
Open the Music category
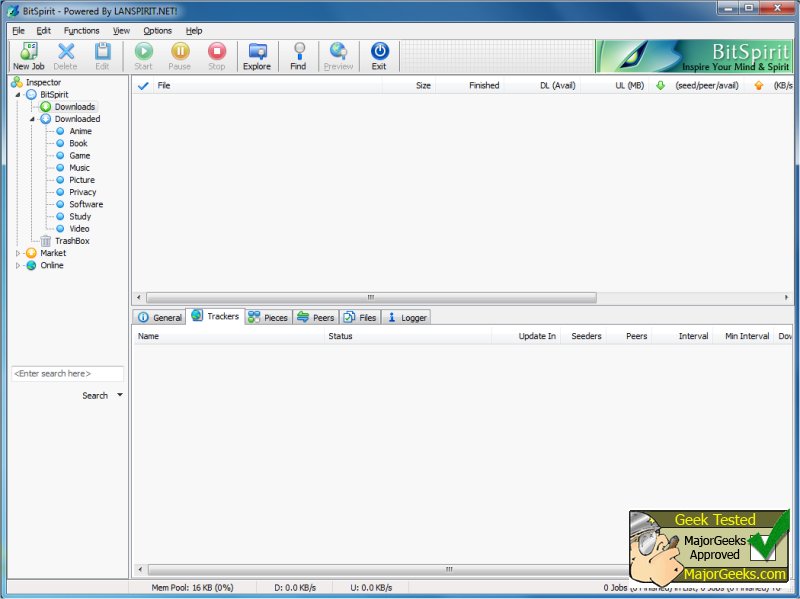pyautogui.click(x=79, y=168)
